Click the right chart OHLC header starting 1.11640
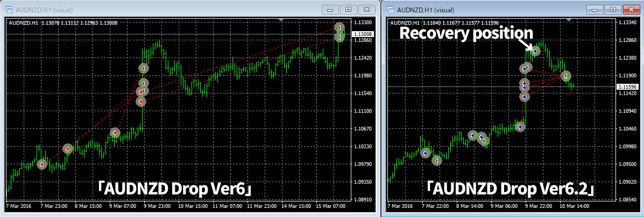The width and height of the screenshot is (644, 217). tap(445, 23)
